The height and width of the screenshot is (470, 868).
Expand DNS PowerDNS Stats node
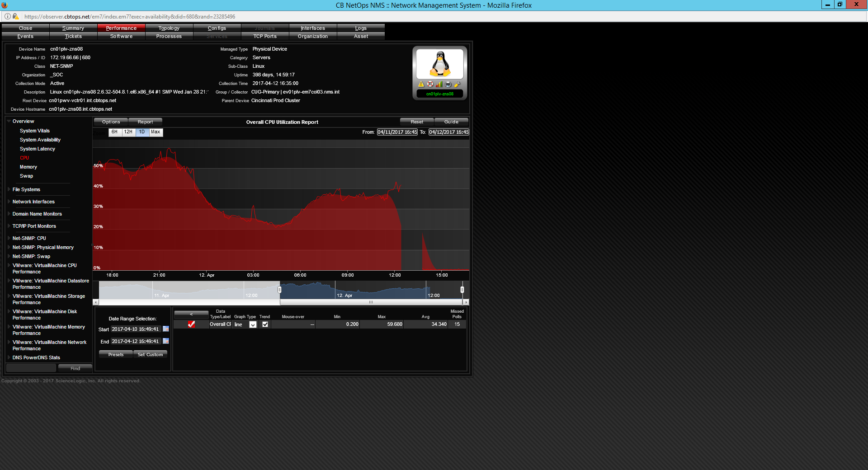(x=9, y=357)
